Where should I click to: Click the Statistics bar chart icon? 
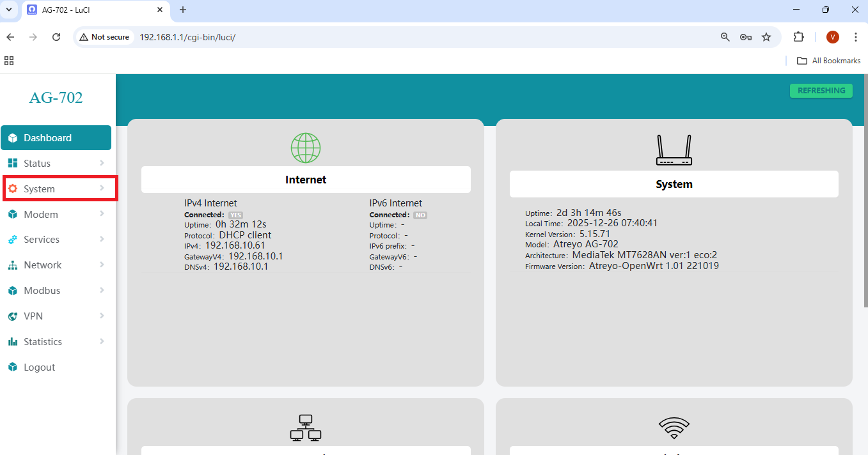12,342
